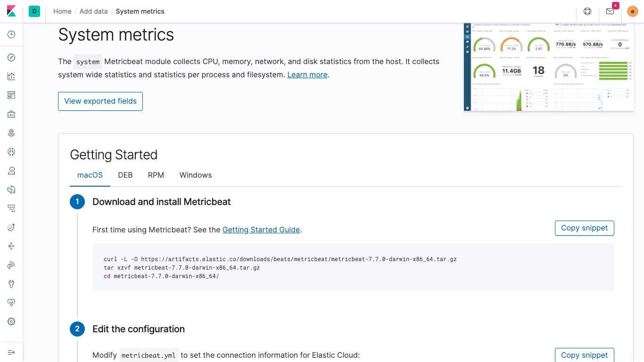The image size is (644, 362).
Task: Click the metricbeat.yml inline code
Action: [149, 355]
